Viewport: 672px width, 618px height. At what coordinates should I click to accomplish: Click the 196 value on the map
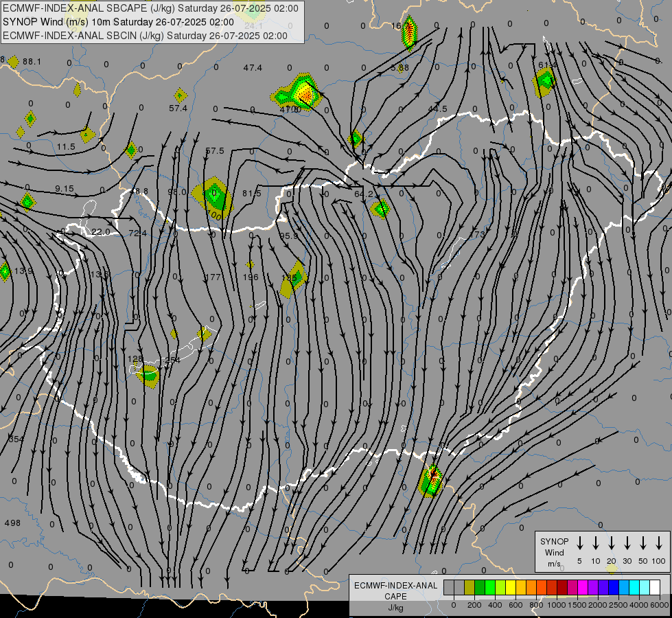click(251, 277)
